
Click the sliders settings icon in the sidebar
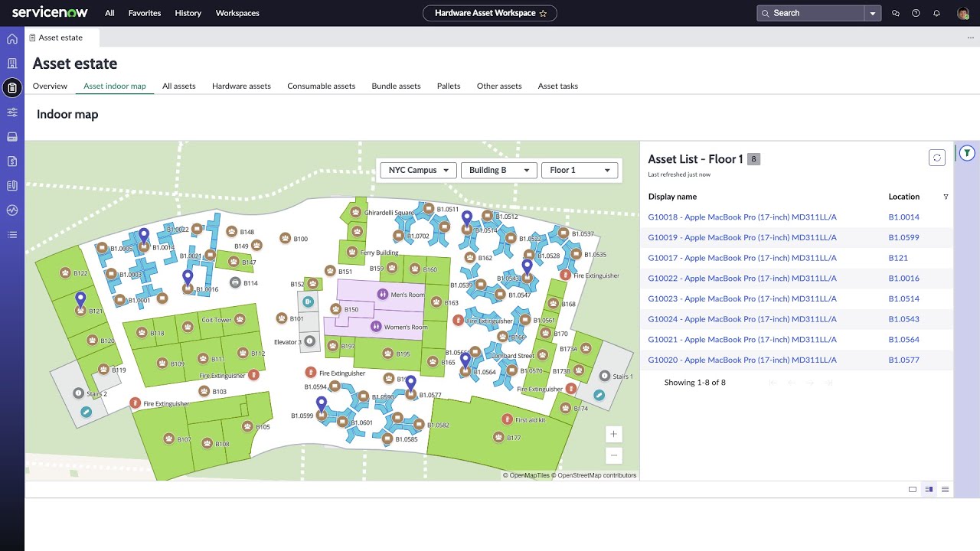pyautogui.click(x=11, y=112)
